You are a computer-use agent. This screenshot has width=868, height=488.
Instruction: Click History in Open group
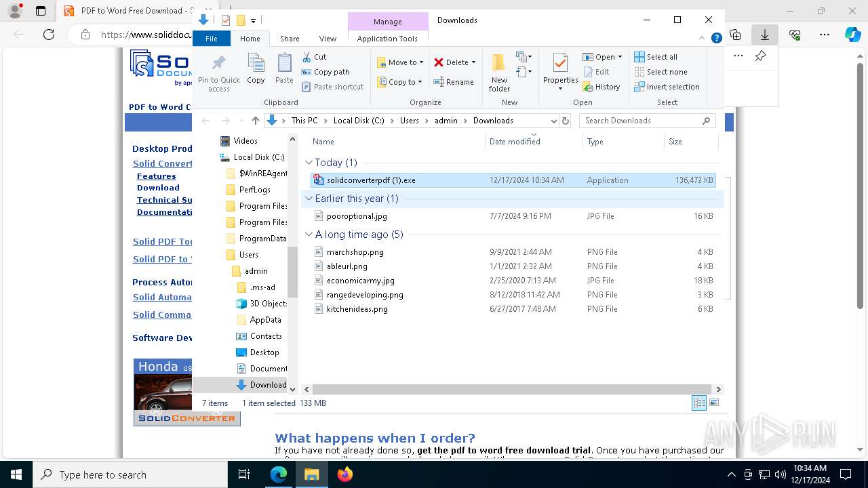click(601, 87)
